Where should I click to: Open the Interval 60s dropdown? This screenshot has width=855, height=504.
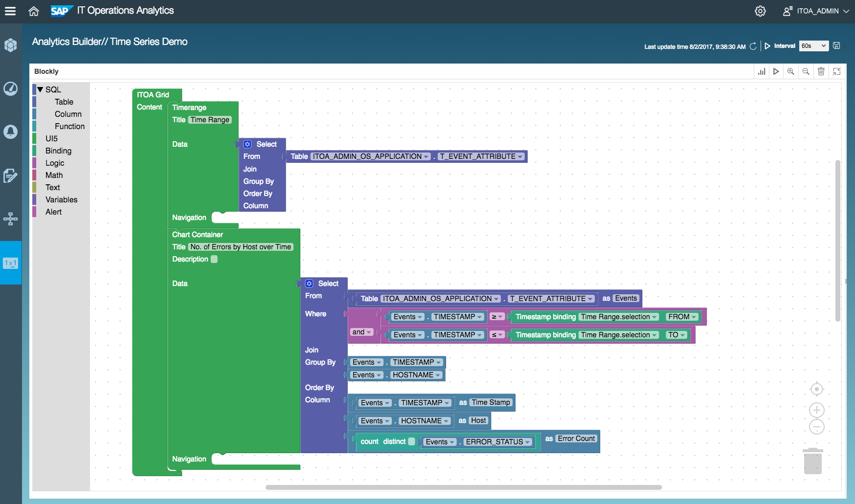pyautogui.click(x=814, y=46)
